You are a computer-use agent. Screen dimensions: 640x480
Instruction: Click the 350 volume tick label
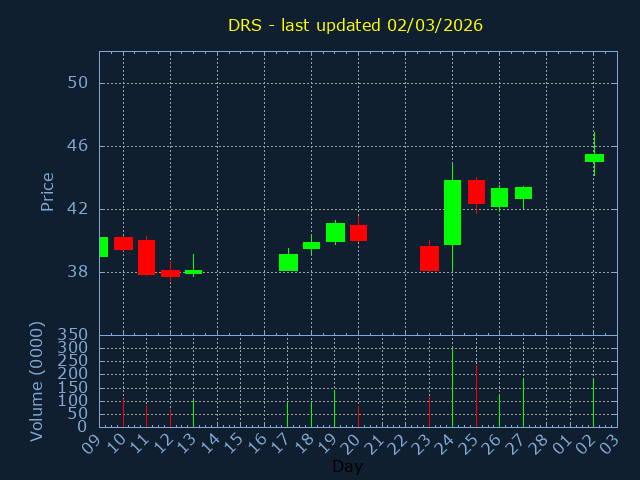tap(73, 335)
